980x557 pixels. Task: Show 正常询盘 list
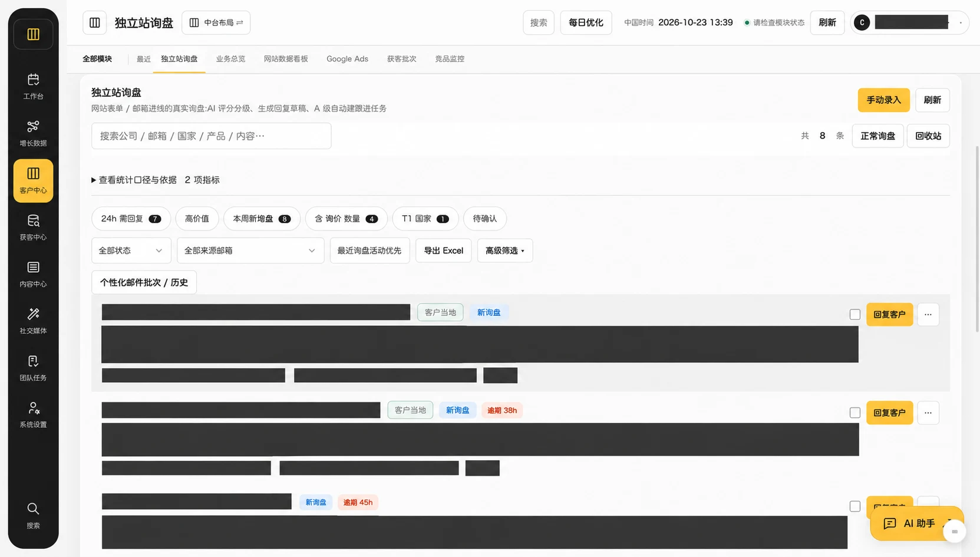(877, 136)
